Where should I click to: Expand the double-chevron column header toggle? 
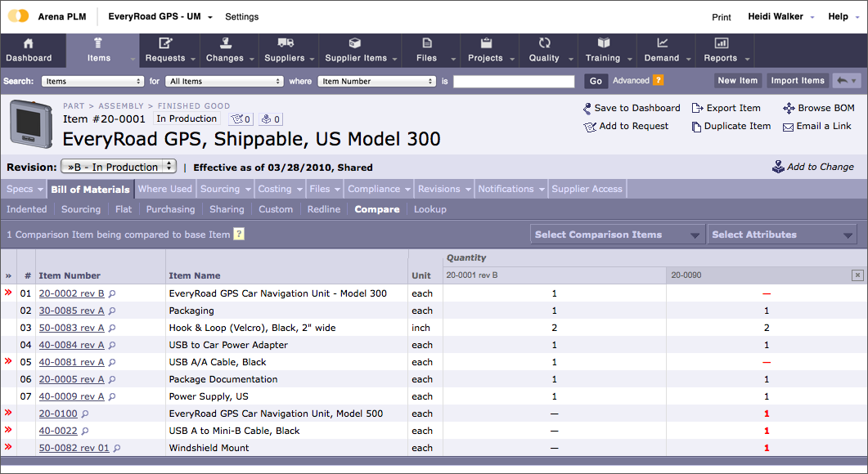point(8,275)
